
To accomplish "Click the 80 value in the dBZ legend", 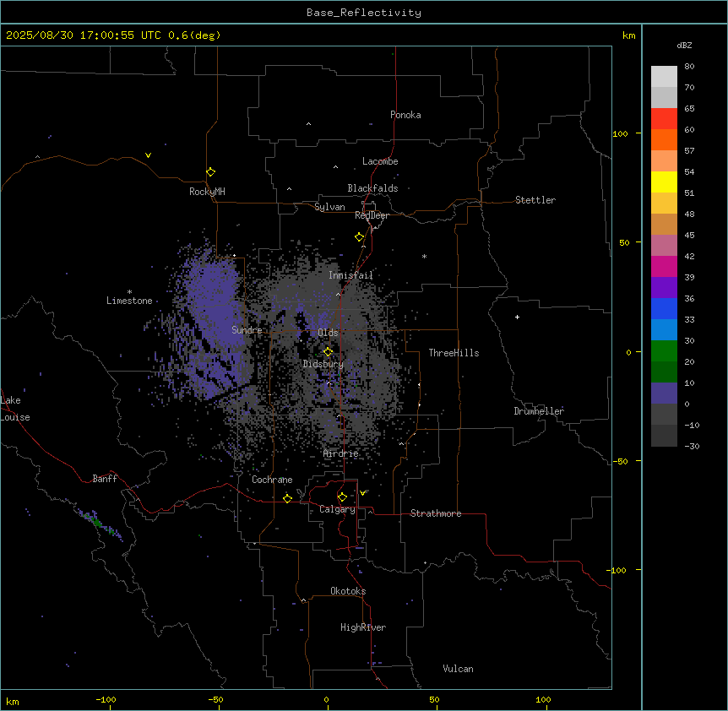I will point(689,67).
